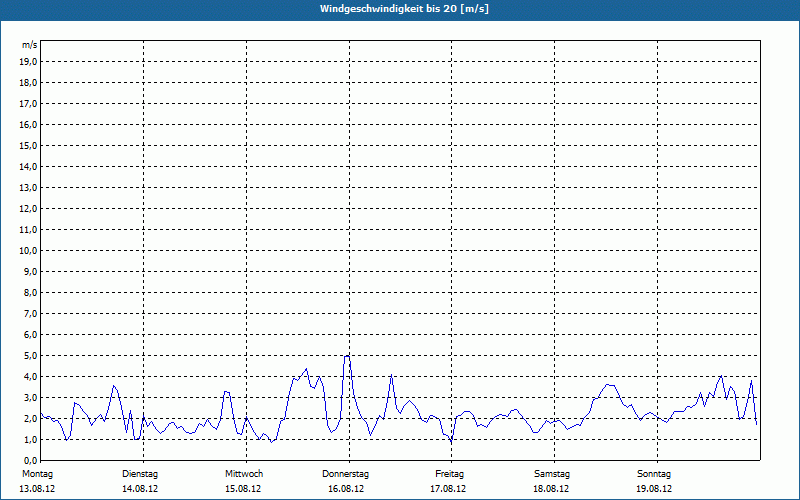Image resolution: width=800 pixels, height=500 pixels.
Task: Click the date 15.08.12
Action: (x=243, y=489)
